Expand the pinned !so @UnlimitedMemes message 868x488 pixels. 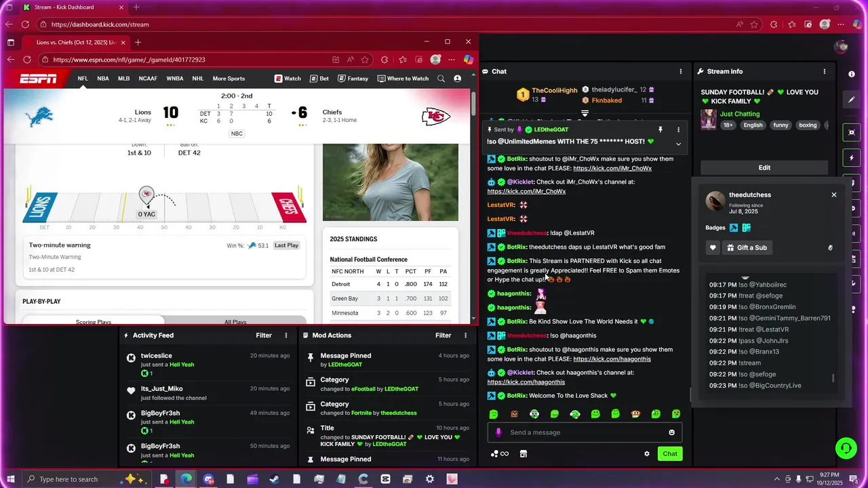[678, 144]
